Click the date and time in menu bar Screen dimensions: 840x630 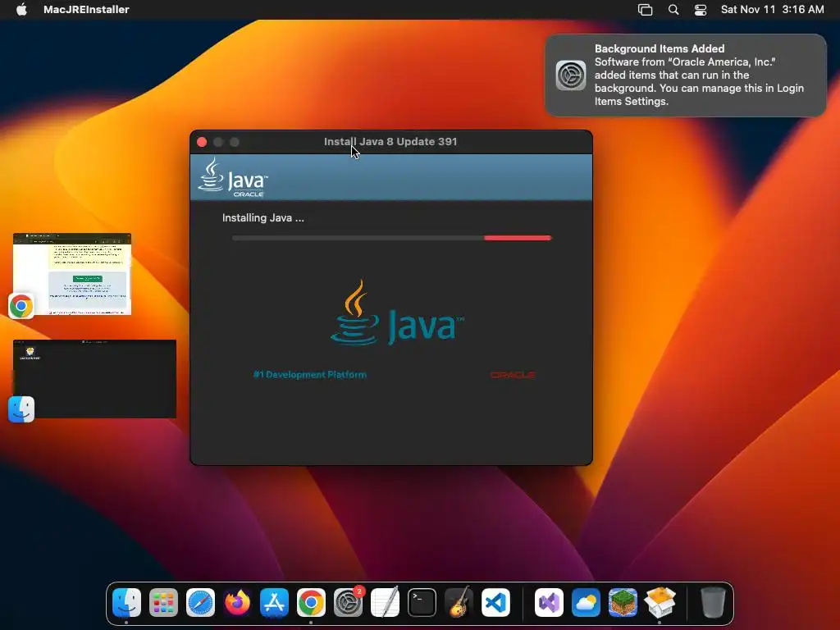[x=772, y=9]
